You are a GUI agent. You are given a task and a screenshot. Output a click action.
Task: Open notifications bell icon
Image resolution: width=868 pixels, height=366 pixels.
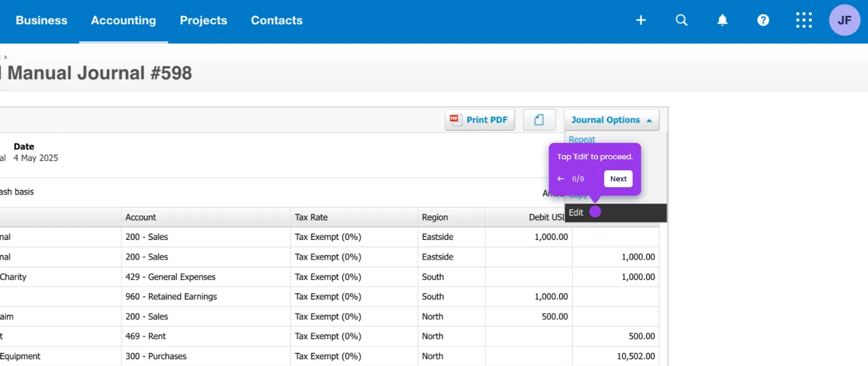(x=723, y=20)
